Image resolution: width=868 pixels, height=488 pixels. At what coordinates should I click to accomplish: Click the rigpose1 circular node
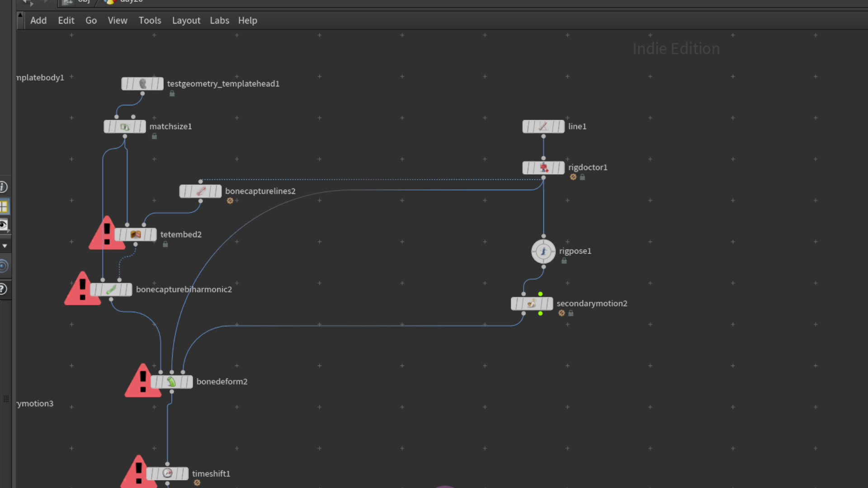543,251
